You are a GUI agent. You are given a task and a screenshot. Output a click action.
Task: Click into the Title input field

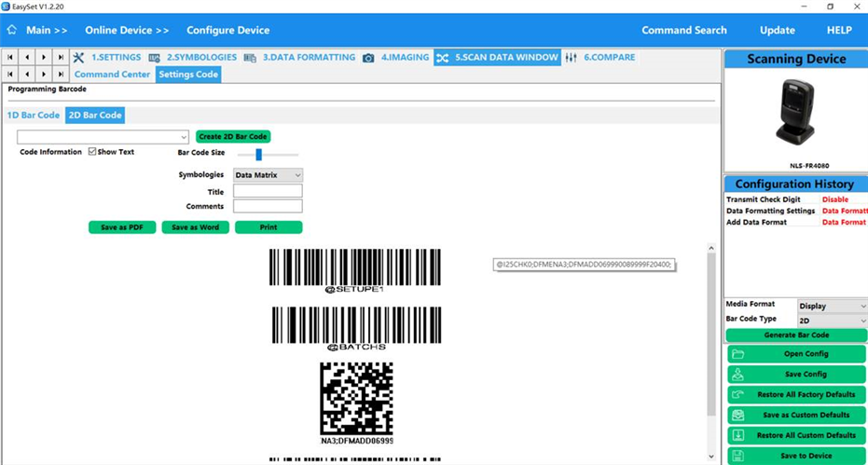click(x=268, y=191)
